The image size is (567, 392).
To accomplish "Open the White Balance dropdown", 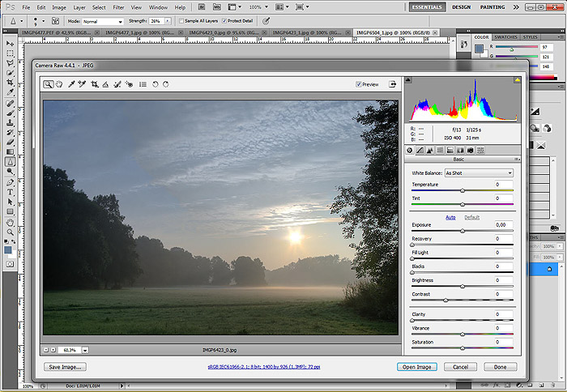I will point(479,173).
